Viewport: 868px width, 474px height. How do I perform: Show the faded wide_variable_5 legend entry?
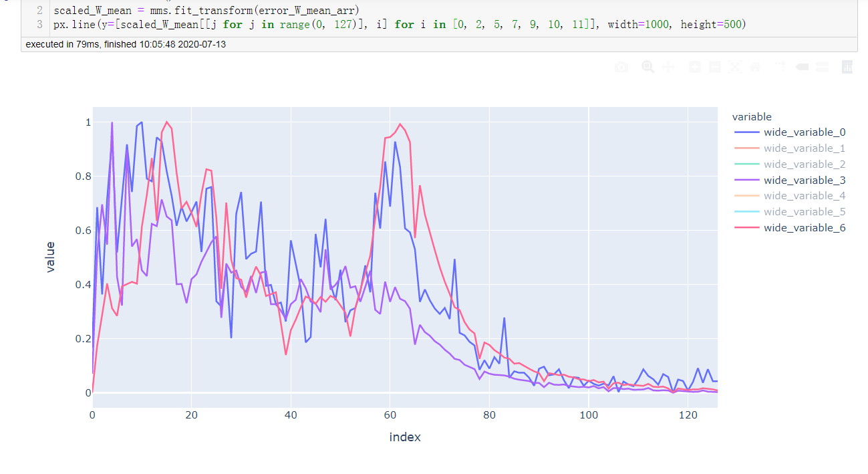pos(805,211)
